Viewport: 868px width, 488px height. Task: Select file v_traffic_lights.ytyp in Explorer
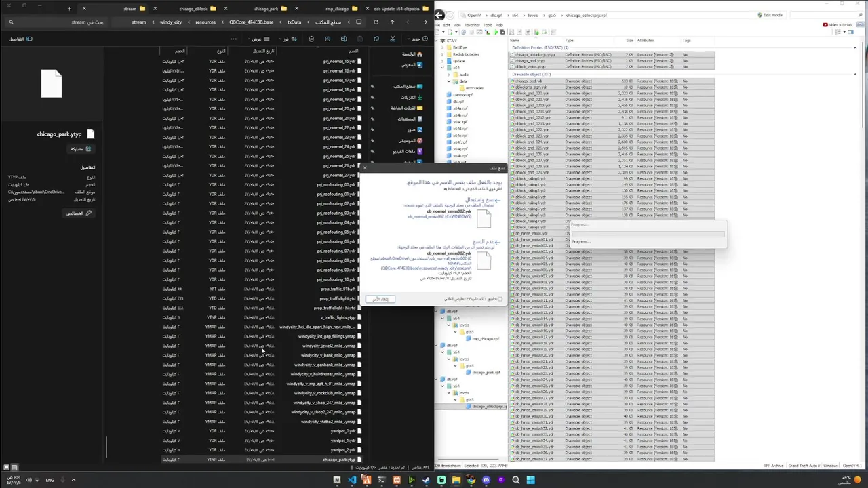pyautogui.click(x=341, y=317)
